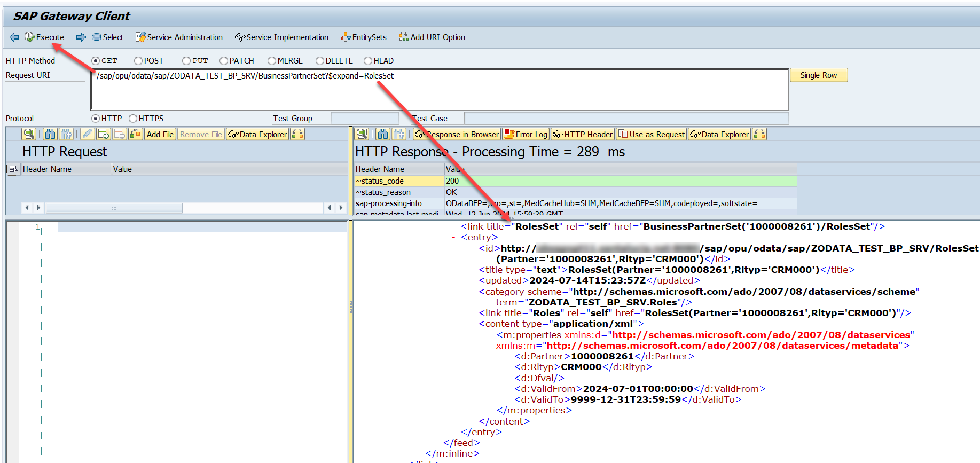Select the DELETE HTTP method option
This screenshot has width=980, height=463.
[x=320, y=61]
